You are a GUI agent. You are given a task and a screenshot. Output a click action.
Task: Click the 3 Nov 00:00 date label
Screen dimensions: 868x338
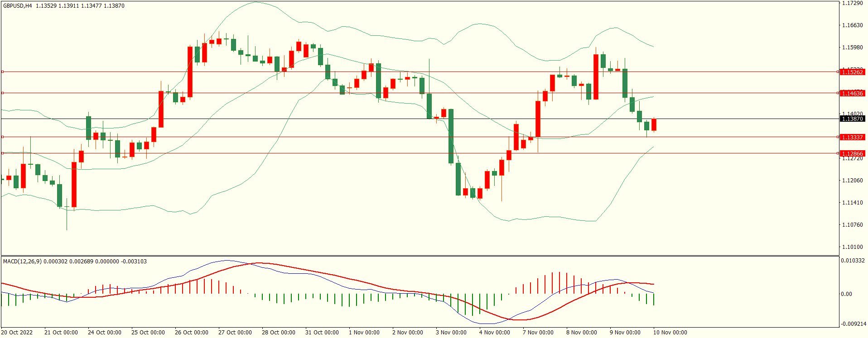pyautogui.click(x=451, y=333)
